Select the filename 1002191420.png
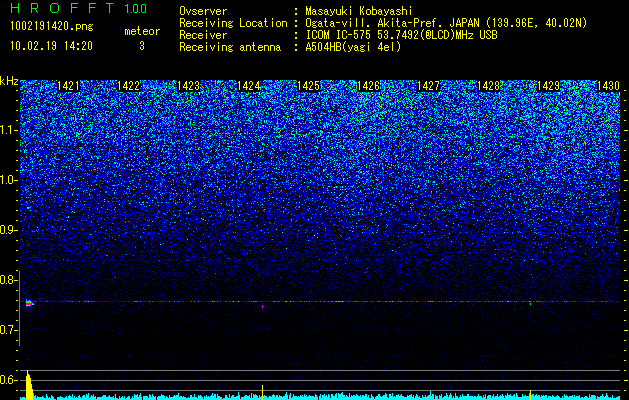The image size is (629, 400). point(51,26)
